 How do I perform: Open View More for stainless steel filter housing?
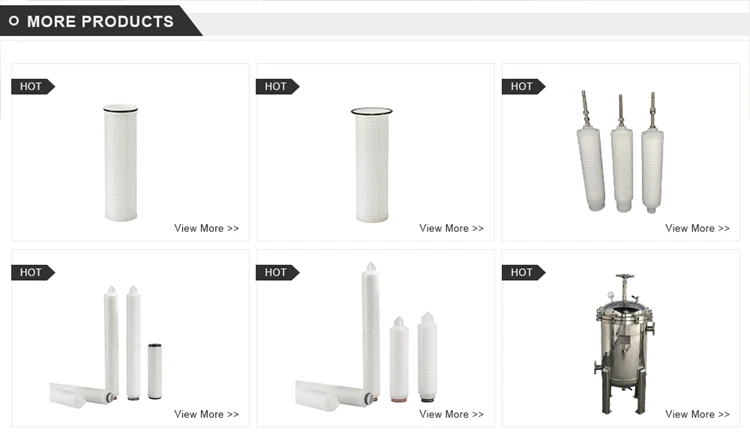697,414
